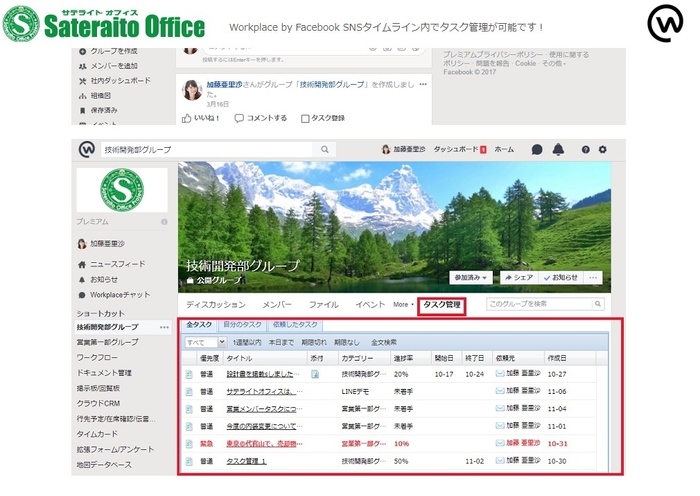Viewport: 700px width, 496px height.
Task: Click the top search field containing 技術開発部グループ
Action: (x=207, y=150)
